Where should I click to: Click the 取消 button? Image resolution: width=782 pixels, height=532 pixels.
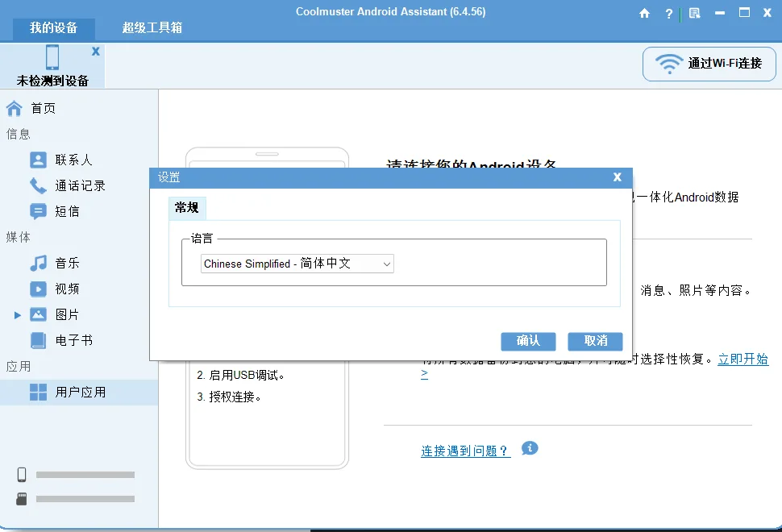[x=595, y=341]
